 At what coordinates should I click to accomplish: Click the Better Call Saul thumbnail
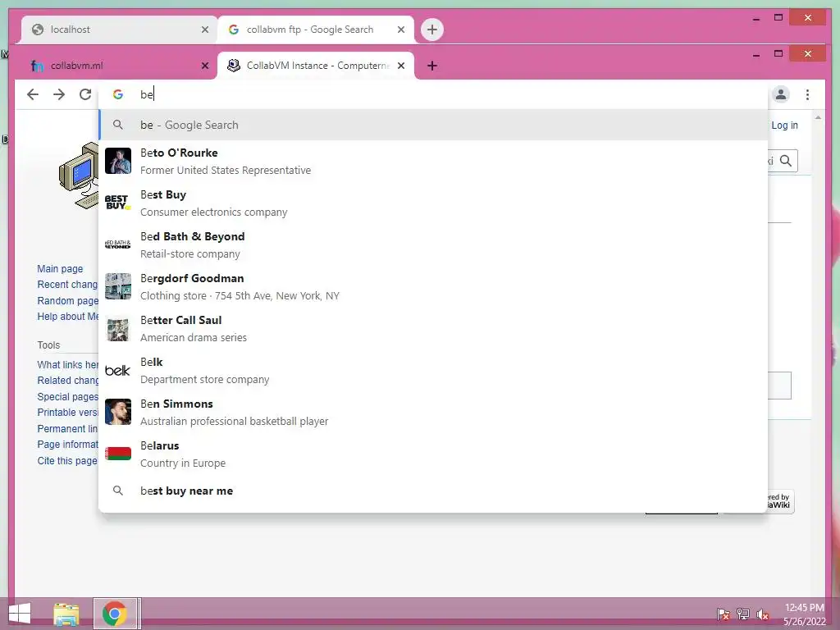pyautogui.click(x=118, y=328)
